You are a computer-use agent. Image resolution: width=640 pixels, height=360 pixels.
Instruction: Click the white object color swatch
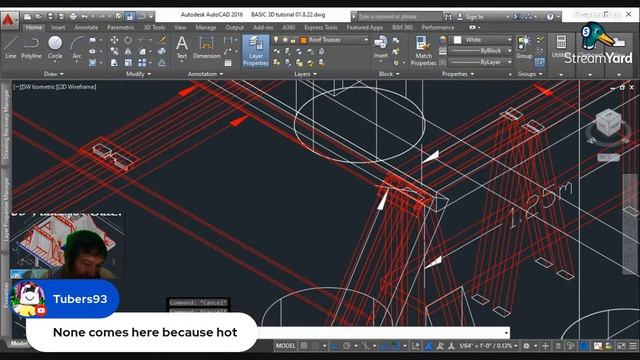(457, 40)
